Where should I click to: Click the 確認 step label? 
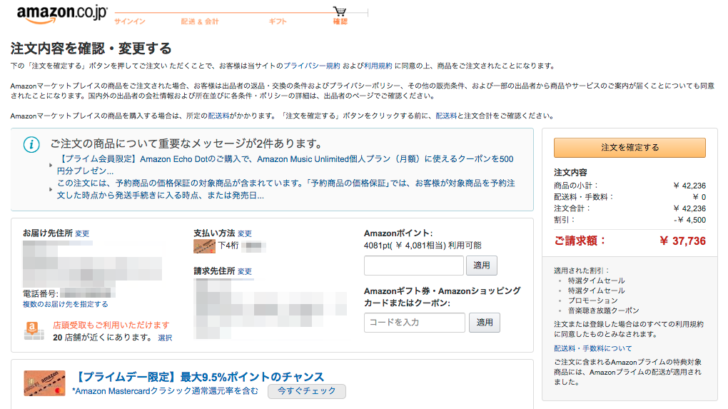pyautogui.click(x=340, y=21)
